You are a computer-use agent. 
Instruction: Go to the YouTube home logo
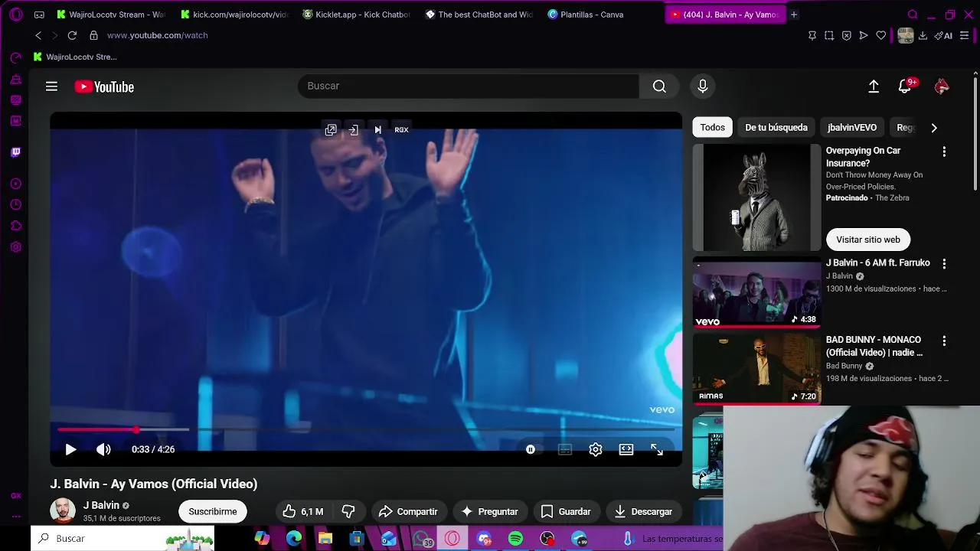[x=104, y=87]
